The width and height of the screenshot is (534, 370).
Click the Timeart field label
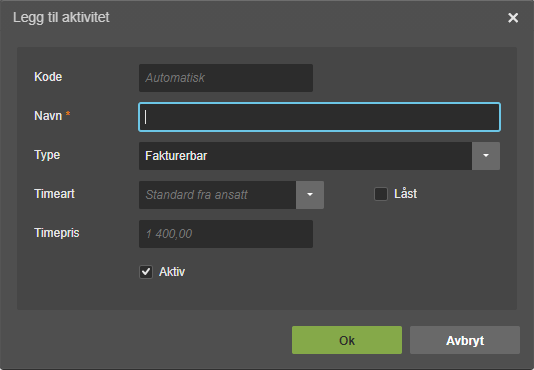pyautogui.click(x=54, y=194)
